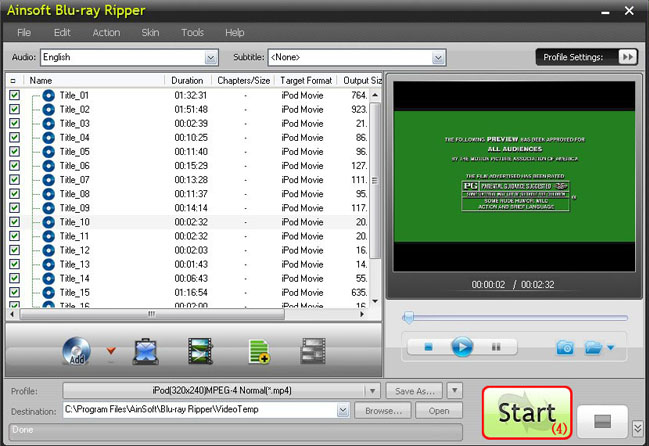Image resolution: width=649 pixels, height=446 pixels.
Task: Deselect the Title_10 checkbox
Action: 14,222
